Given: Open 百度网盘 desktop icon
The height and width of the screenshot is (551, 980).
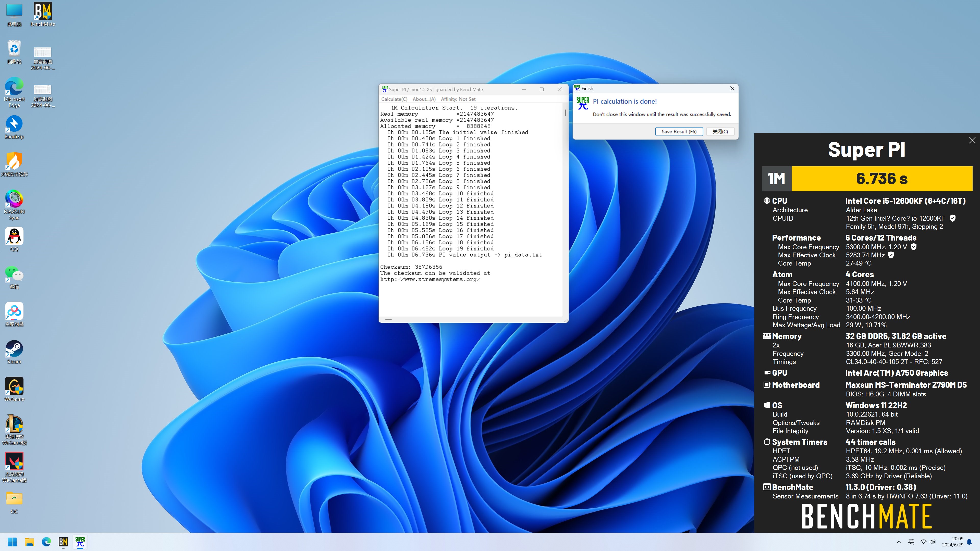Looking at the screenshot, I should click(x=15, y=315).
